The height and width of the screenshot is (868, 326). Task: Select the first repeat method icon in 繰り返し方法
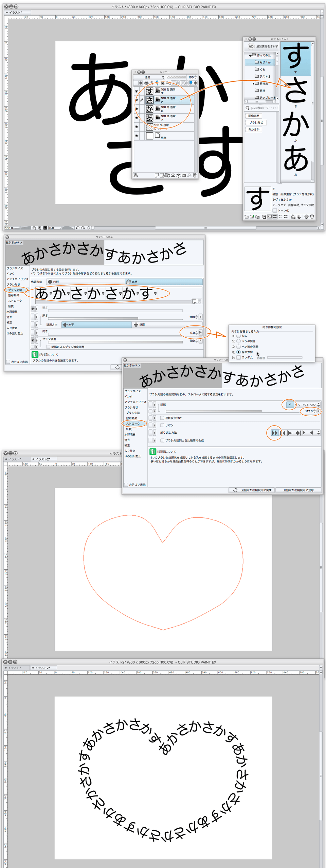[275, 433]
